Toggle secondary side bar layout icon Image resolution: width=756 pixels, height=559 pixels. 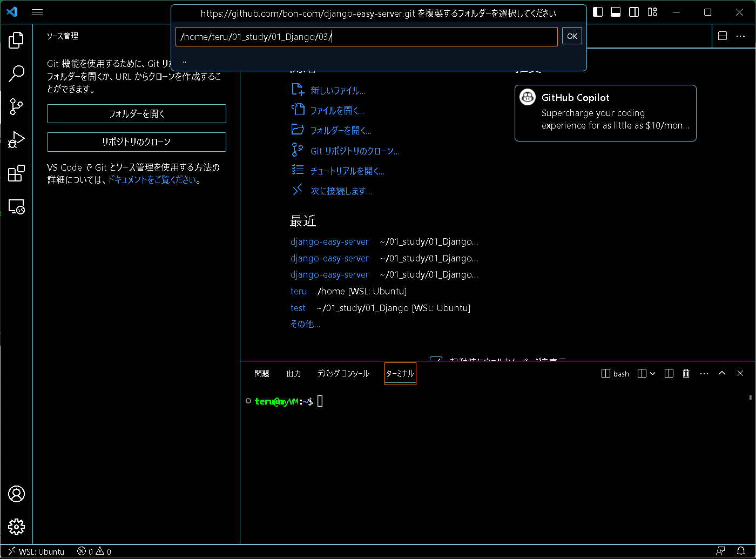tap(634, 12)
